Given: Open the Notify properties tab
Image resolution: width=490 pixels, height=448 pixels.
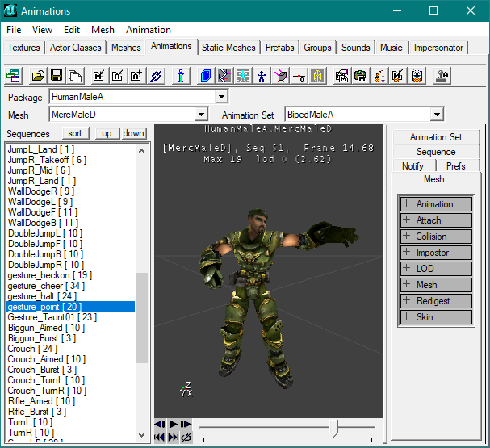Looking at the screenshot, I should [x=413, y=166].
